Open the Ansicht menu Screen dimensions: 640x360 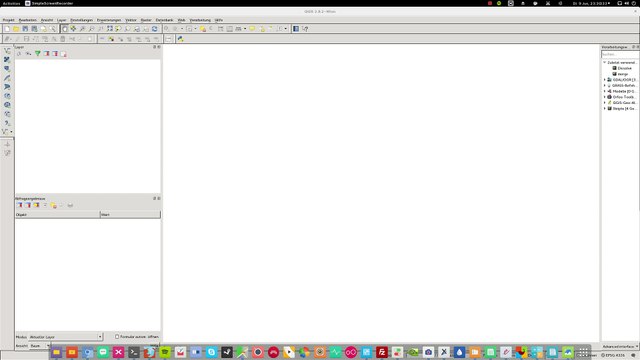(47, 20)
